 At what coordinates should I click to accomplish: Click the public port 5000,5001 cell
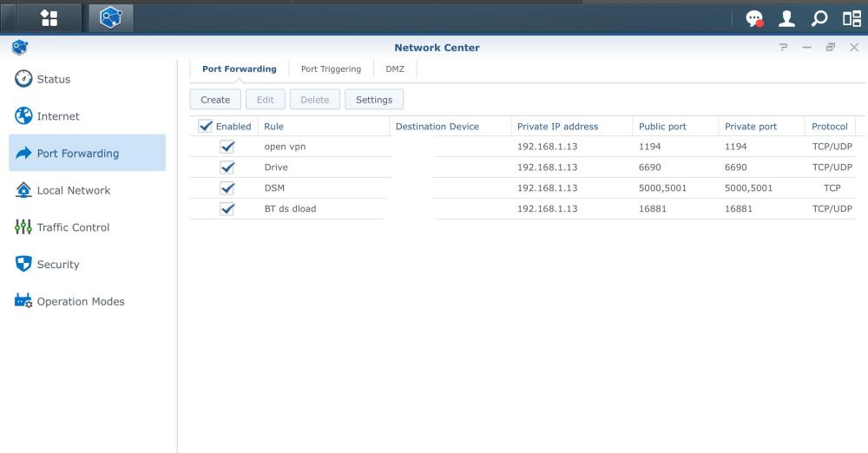click(662, 188)
